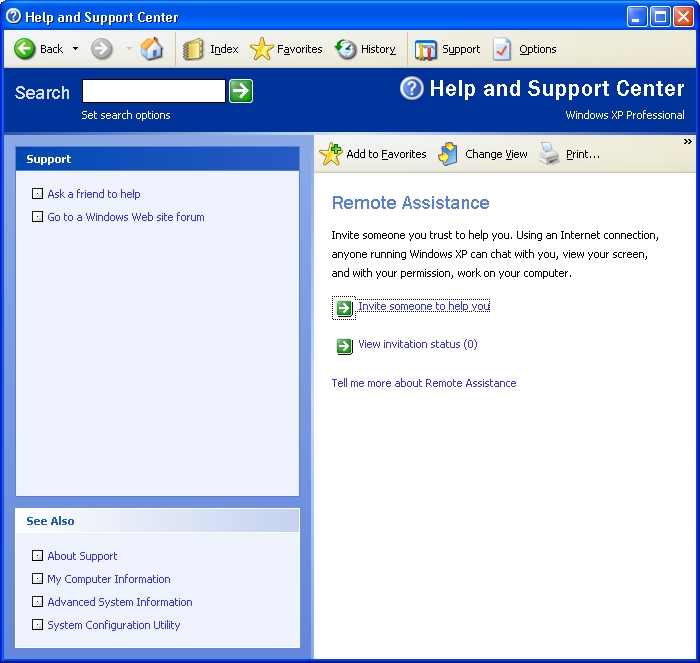Click the Help icon in the title bar
This screenshot has height=663, width=700.
click(x=13, y=16)
